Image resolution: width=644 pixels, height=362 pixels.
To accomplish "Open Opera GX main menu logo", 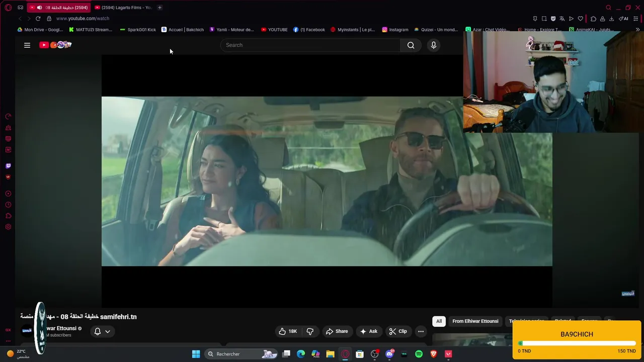I will tap(8, 8).
